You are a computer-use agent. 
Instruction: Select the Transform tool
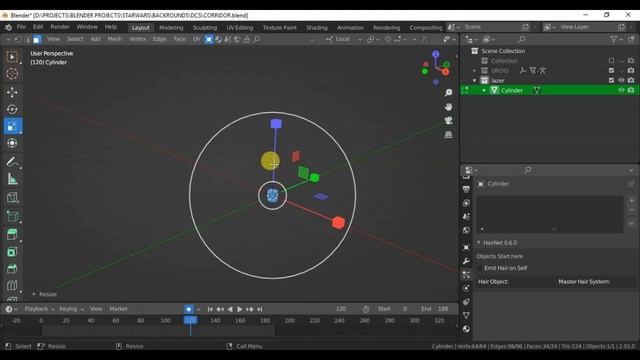click(12, 143)
